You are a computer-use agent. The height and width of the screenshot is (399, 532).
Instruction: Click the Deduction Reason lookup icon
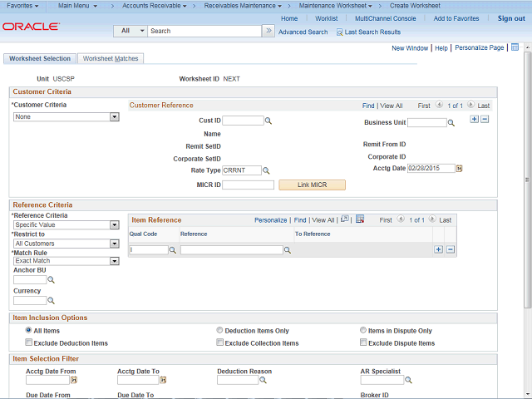pos(263,380)
